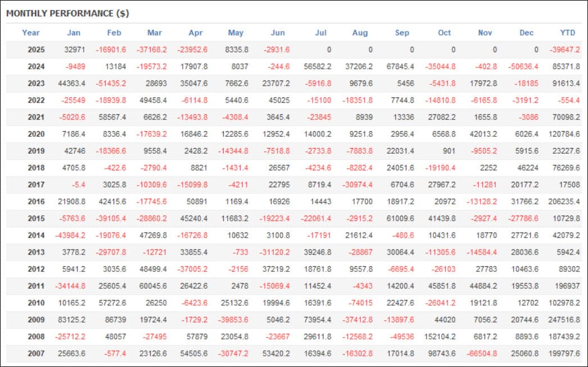Click the Year column header
The image size is (588, 367).
click(x=31, y=33)
